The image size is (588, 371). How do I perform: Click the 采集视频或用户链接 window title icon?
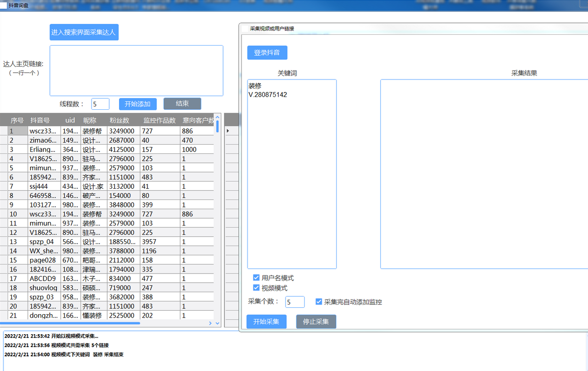coord(245,29)
